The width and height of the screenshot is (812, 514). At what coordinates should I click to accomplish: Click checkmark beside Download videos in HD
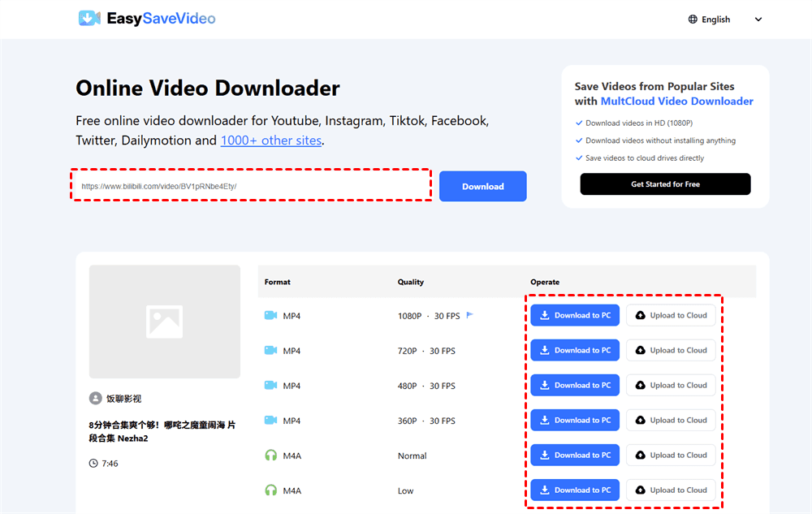click(579, 123)
